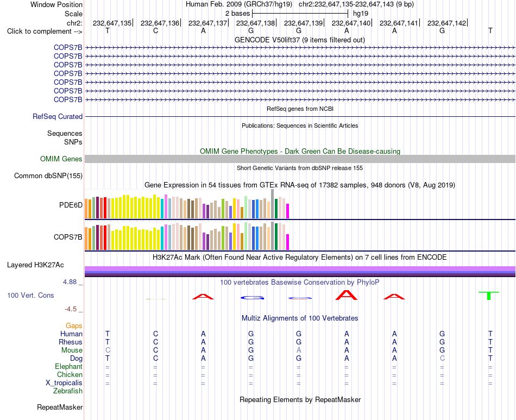Click the magenta bar in COPS7B expression chart
Image resolution: width=516 pixels, height=420 pixels.
288,242
